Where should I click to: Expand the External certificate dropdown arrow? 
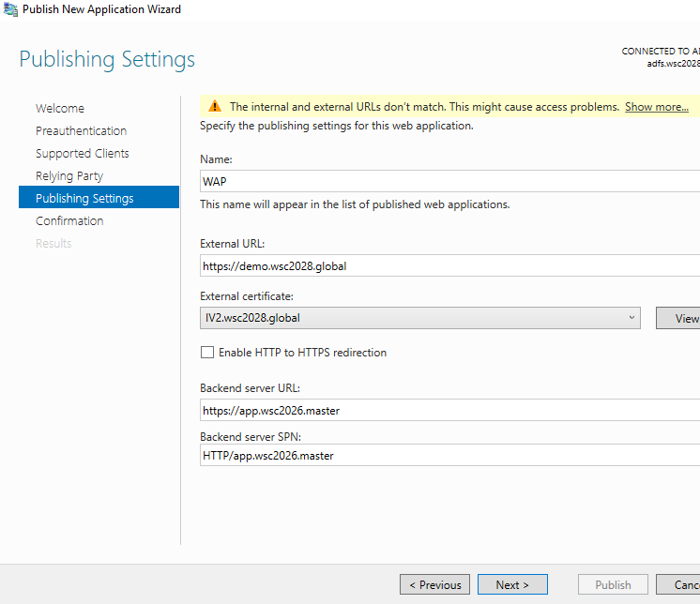632,318
